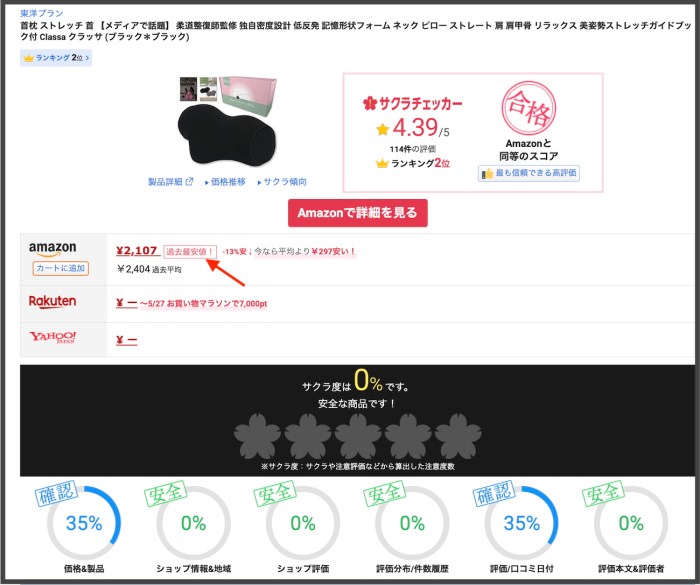Image resolution: width=700 pixels, height=585 pixels.
Task: Click the 価格&製品 35% gauge
Action: coord(84,523)
